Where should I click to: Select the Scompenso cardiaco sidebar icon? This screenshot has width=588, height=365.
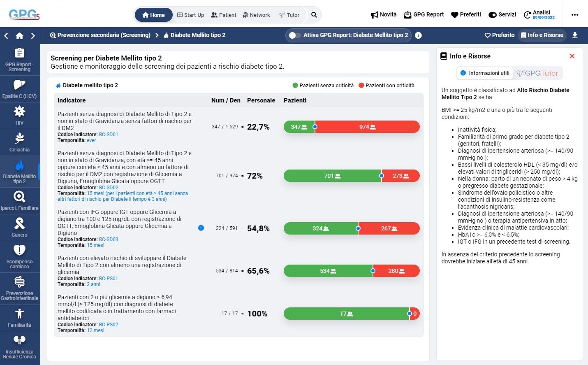[19, 256]
